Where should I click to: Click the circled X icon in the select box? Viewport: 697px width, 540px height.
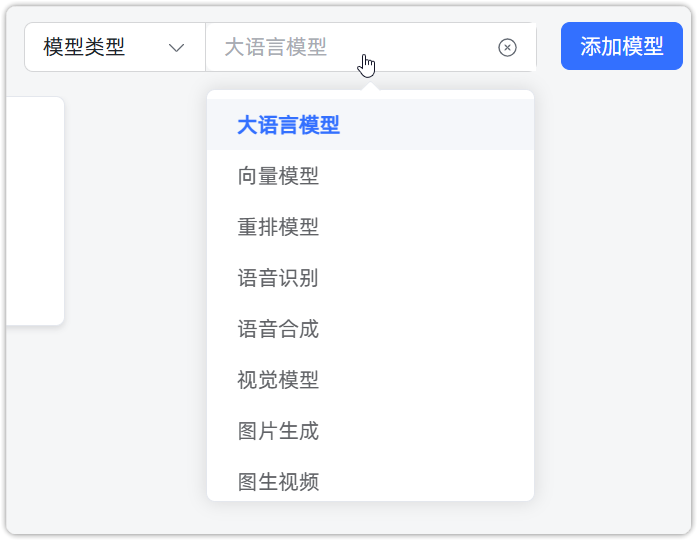(508, 47)
